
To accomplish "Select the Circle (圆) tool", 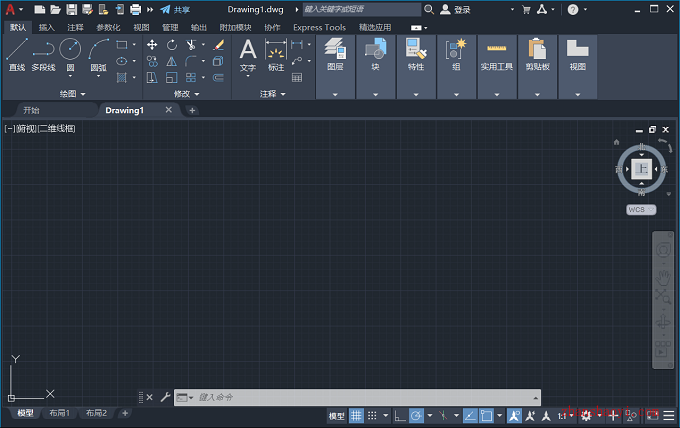I will pos(70,55).
